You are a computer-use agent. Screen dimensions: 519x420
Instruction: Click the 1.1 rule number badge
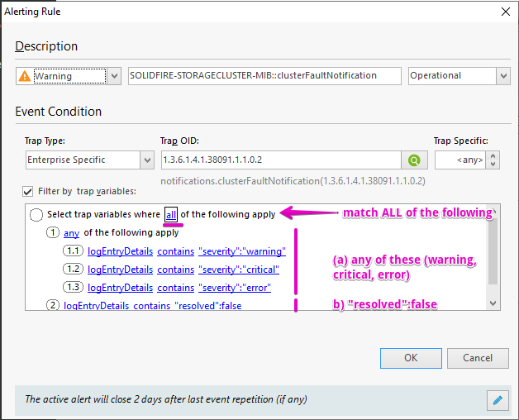click(x=73, y=251)
